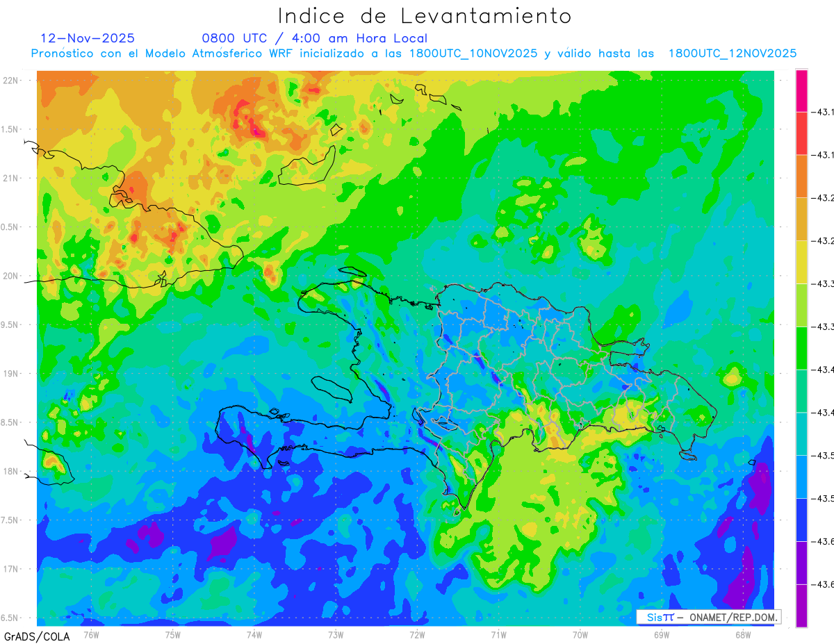Click the "70W" longitude axis label
834x644 pixels.
tap(580, 634)
